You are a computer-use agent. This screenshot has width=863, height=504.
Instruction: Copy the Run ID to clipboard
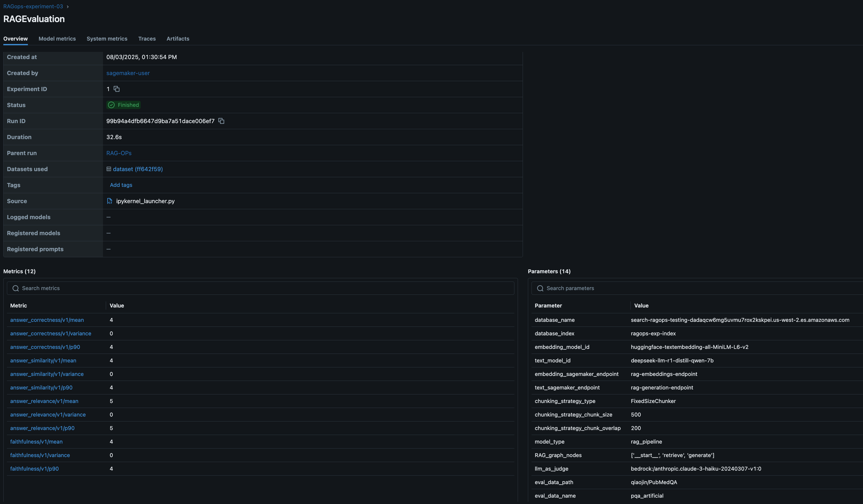(221, 121)
